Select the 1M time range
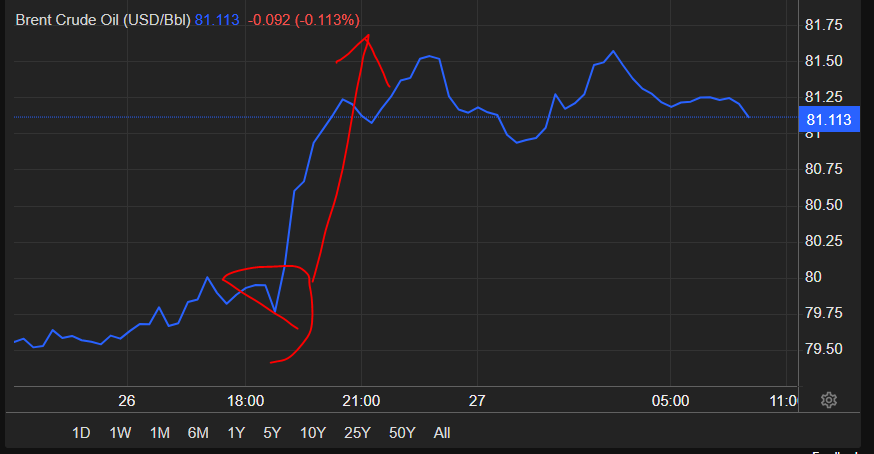This screenshot has width=874, height=454. [x=159, y=433]
